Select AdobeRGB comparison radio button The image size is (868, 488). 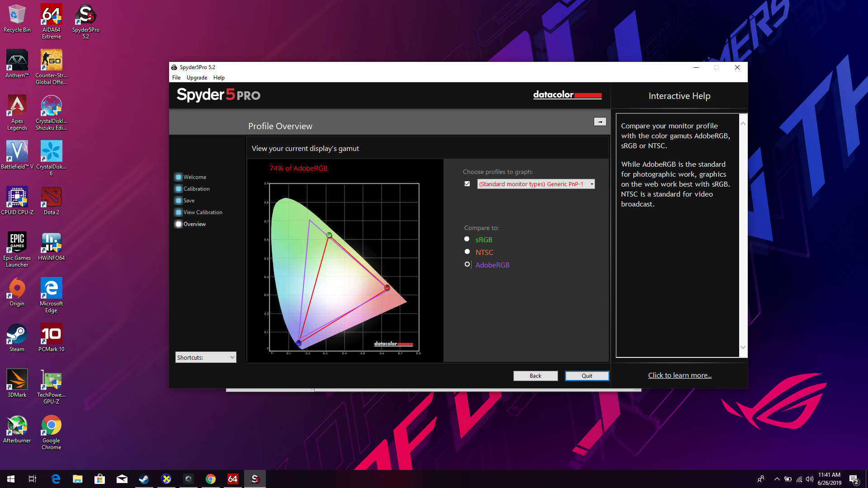pyautogui.click(x=467, y=264)
